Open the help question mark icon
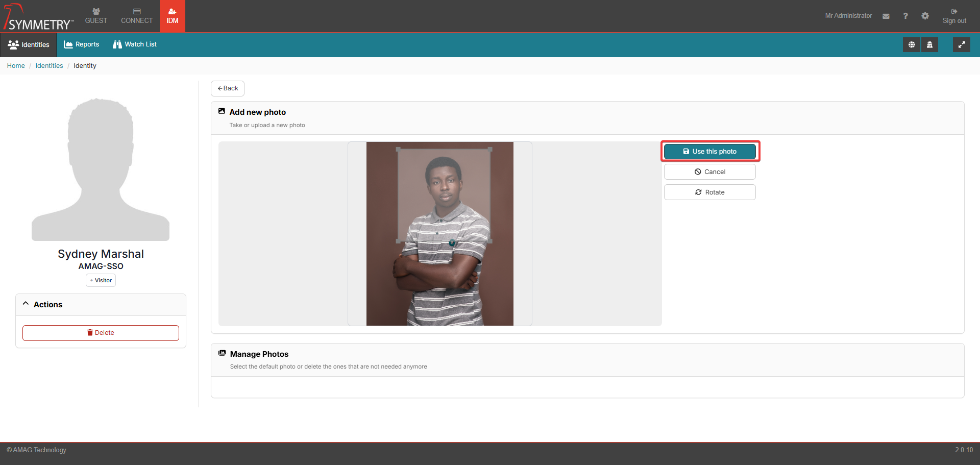Image resolution: width=980 pixels, height=465 pixels. pyautogui.click(x=905, y=16)
